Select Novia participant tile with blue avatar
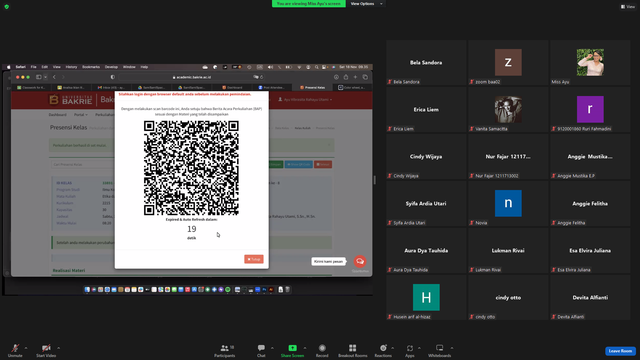 pyautogui.click(x=508, y=203)
